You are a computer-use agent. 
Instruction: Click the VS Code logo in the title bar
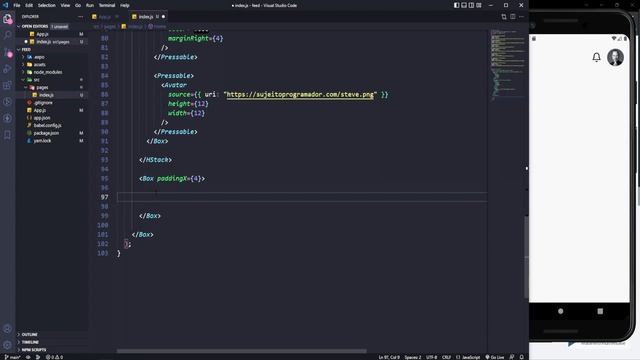(x=5, y=5)
